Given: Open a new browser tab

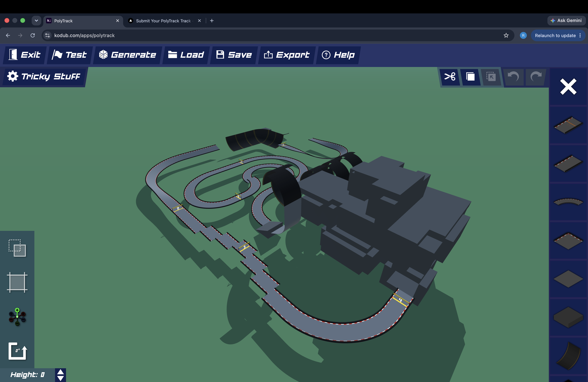Looking at the screenshot, I should 212,21.
